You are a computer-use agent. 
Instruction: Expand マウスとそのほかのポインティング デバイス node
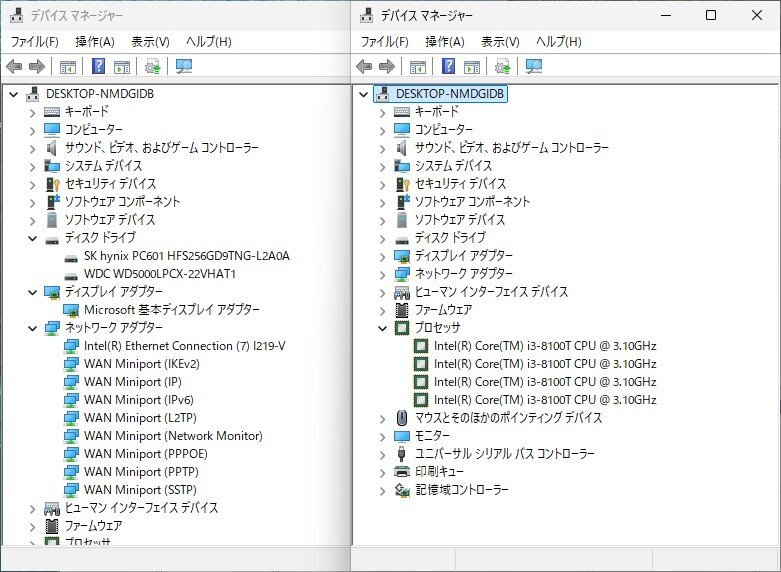point(383,419)
